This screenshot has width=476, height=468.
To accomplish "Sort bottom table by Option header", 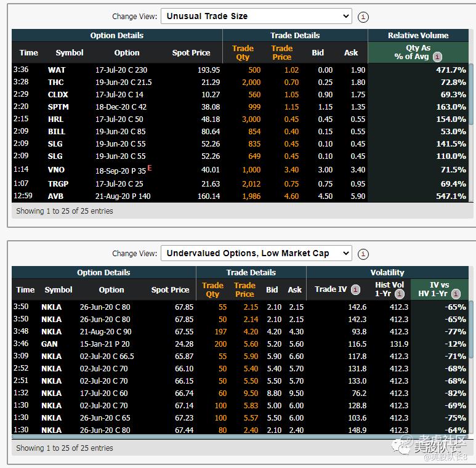I will click(x=111, y=290).
